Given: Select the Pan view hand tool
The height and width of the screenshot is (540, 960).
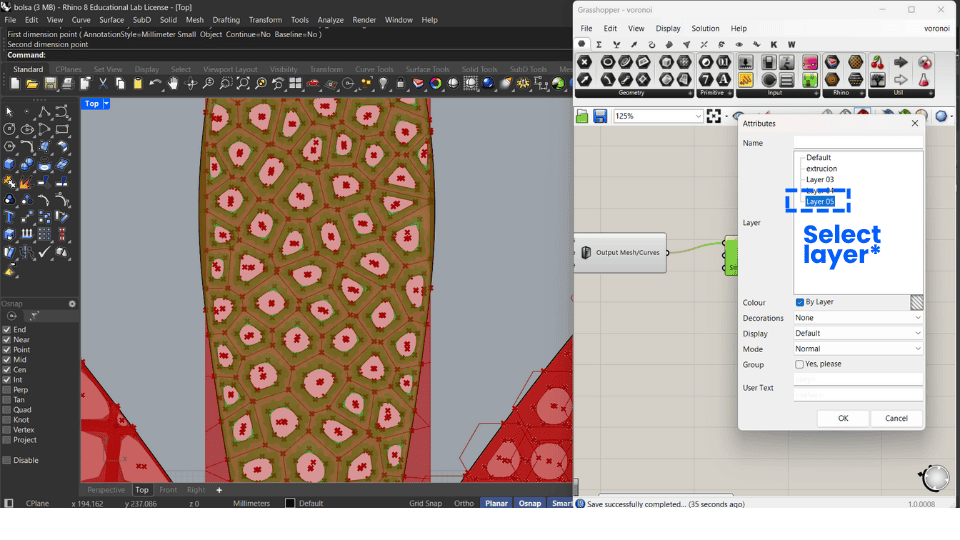Looking at the screenshot, I should point(173,84).
